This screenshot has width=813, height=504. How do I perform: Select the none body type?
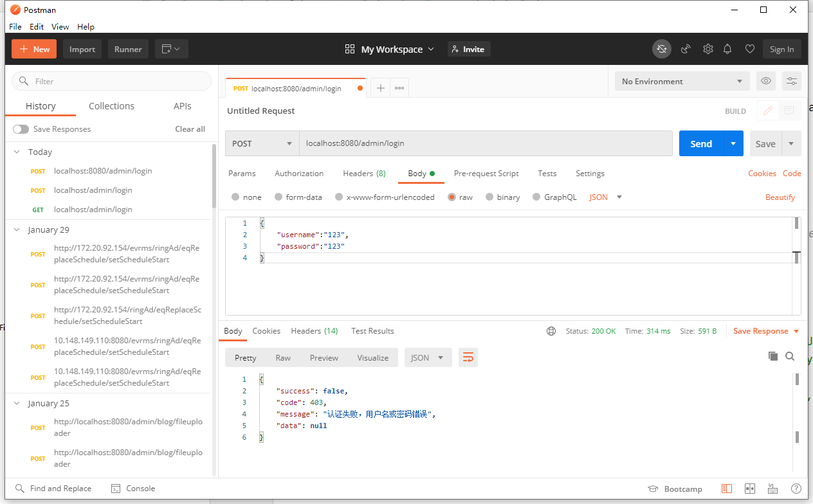(235, 197)
